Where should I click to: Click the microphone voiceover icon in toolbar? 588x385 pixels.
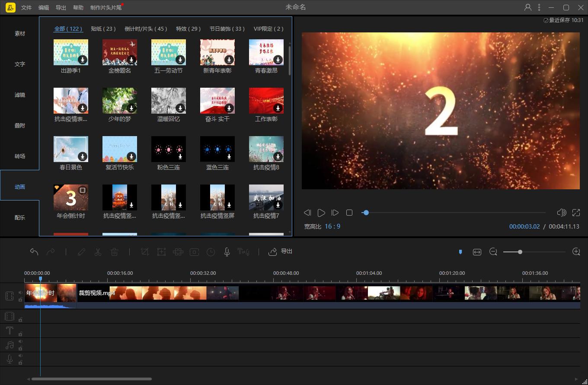pyautogui.click(x=227, y=252)
